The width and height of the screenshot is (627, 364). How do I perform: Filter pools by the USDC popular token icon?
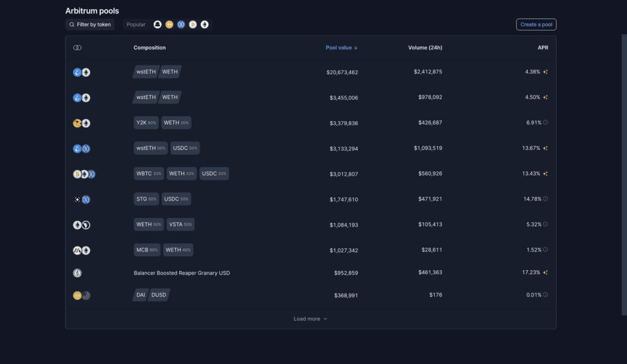tap(181, 24)
